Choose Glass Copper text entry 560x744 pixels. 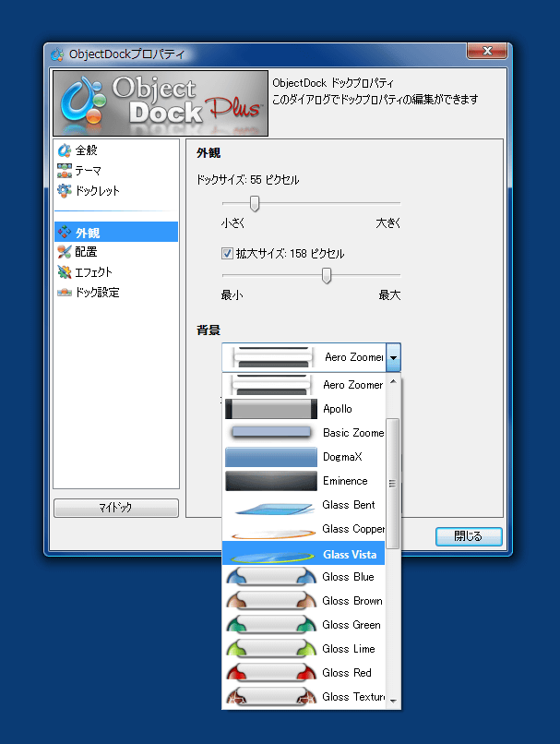(x=353, y=529)
